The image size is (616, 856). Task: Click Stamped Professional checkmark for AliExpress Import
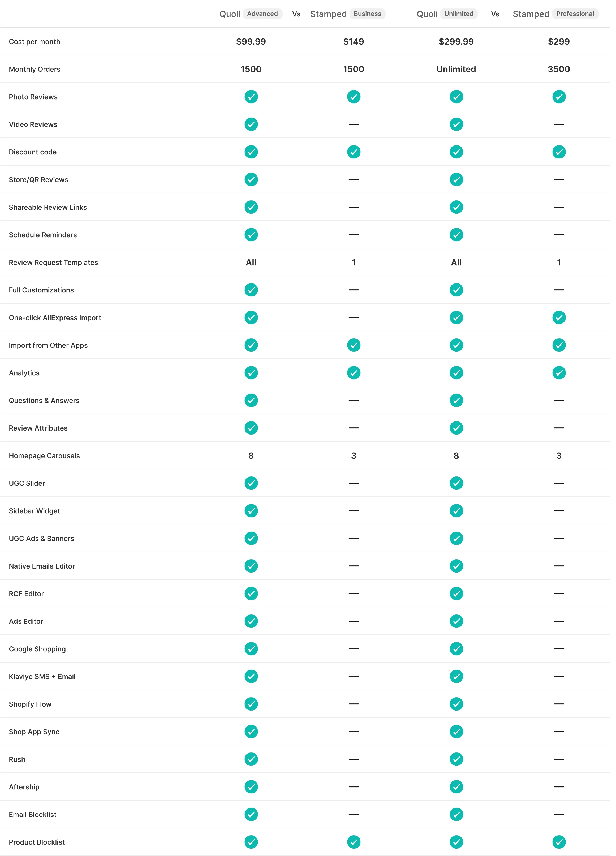point(559,317)
